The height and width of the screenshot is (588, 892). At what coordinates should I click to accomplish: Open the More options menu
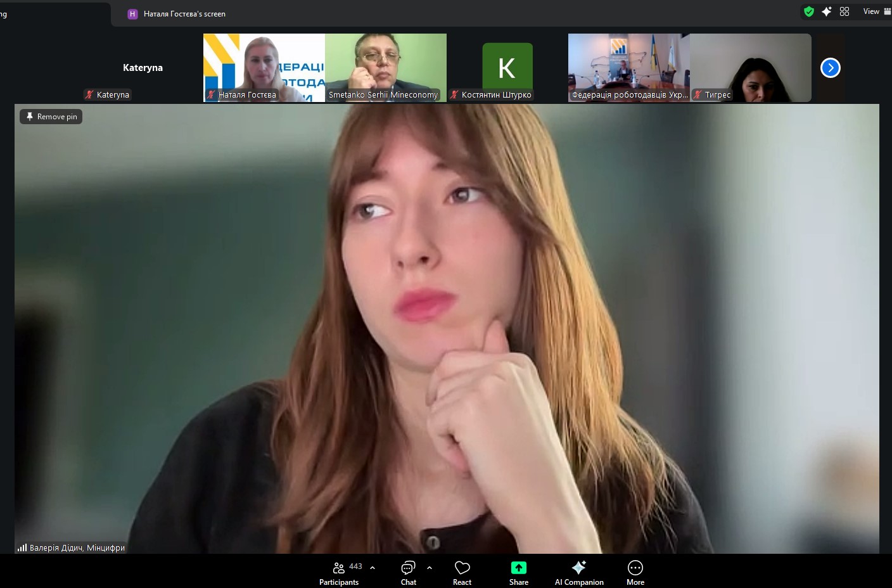point(635,573)
